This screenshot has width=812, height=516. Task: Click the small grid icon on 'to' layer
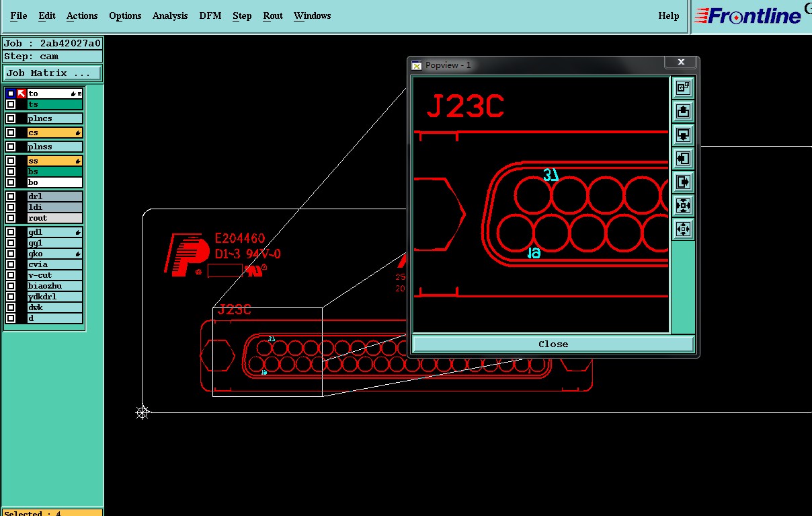(80, 94)
